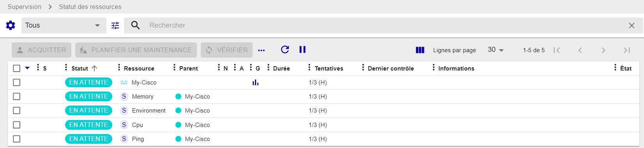The width and height of the screenshot is (644, 148).
Task: Click the magnifier search icon
Action: click(x=135, y=25)
